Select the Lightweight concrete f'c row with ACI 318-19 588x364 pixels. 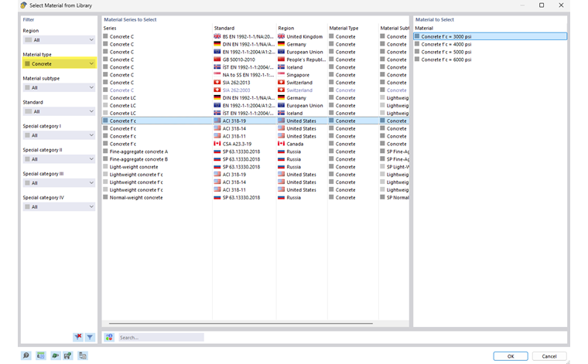pos(255,175)
